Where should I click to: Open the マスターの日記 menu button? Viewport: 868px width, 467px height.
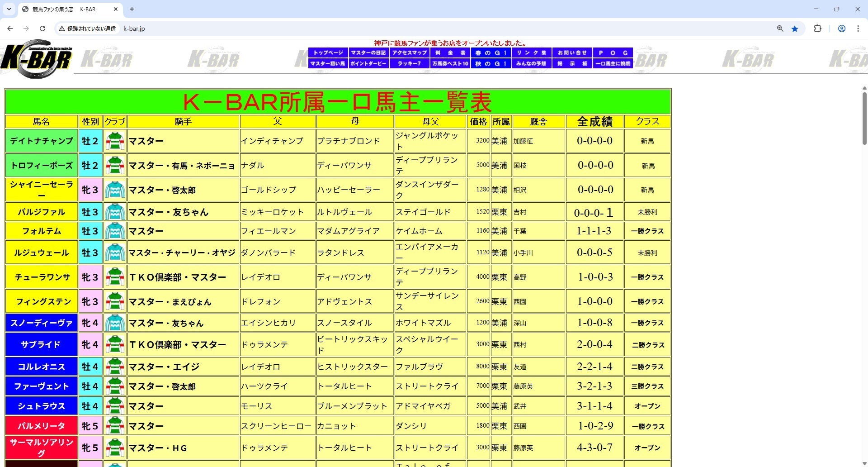[x=368, y=53]
